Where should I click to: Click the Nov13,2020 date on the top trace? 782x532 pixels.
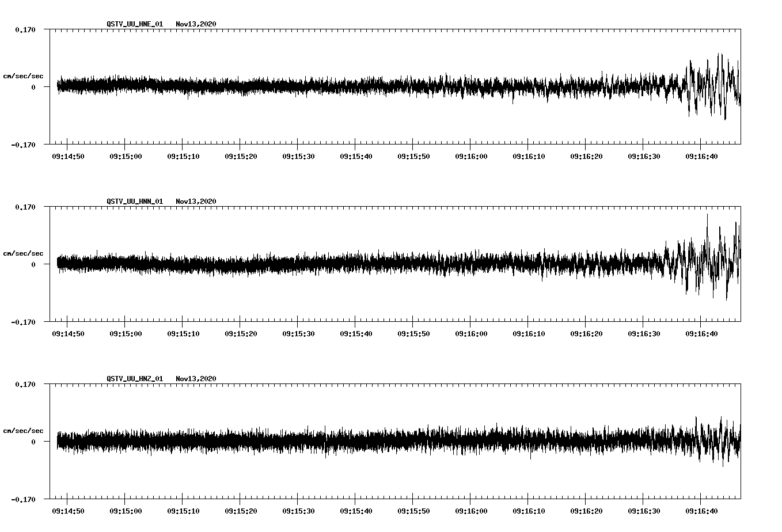196,24
